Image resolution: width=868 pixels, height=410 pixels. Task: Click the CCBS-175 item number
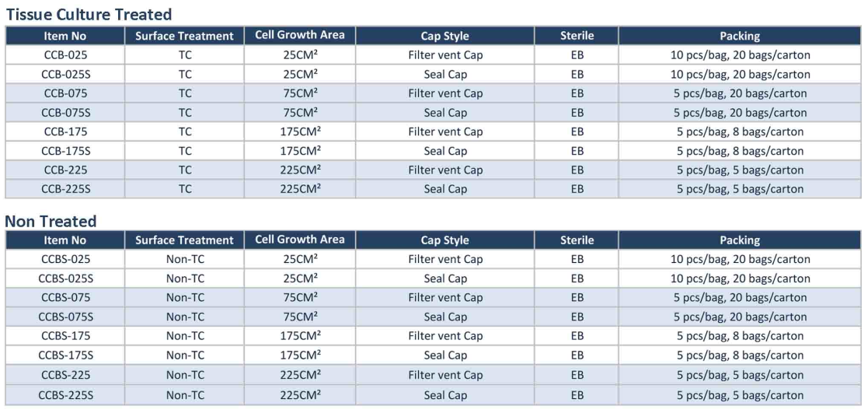pos(64,336)
